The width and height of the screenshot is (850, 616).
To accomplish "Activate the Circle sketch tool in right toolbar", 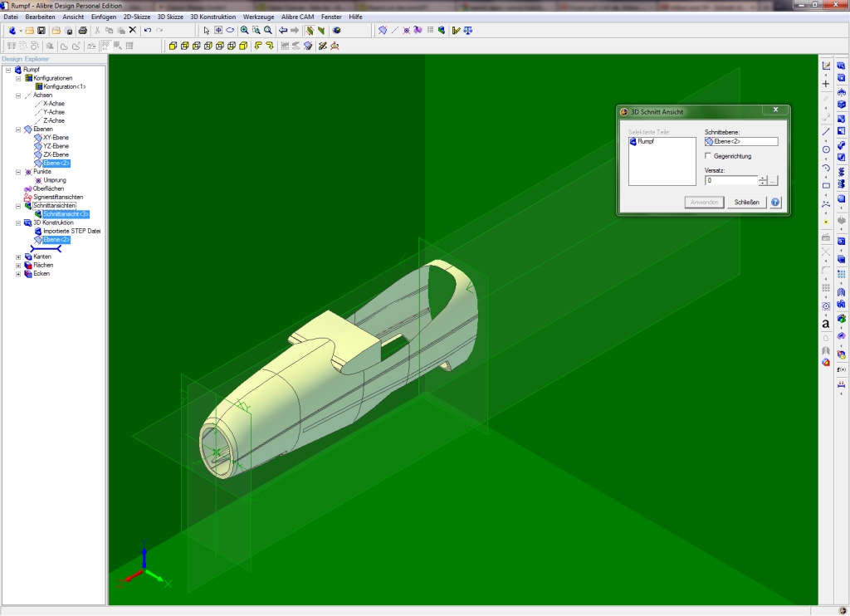I will tap(826, 149).
